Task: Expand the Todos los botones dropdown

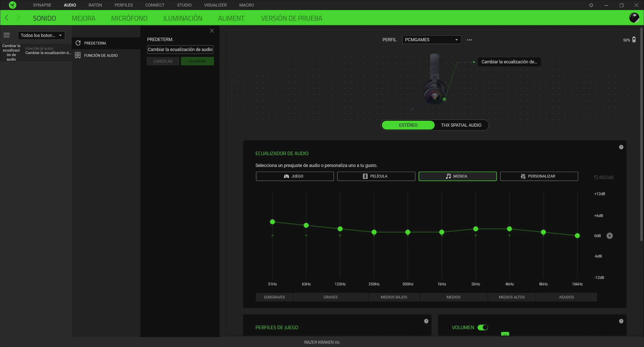Action: [41, 35]
